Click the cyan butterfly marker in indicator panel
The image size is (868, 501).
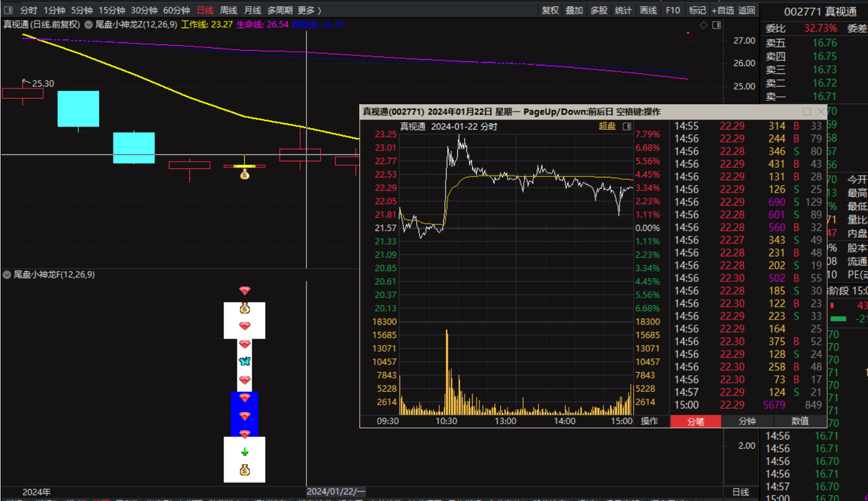(x=244, y=361)
